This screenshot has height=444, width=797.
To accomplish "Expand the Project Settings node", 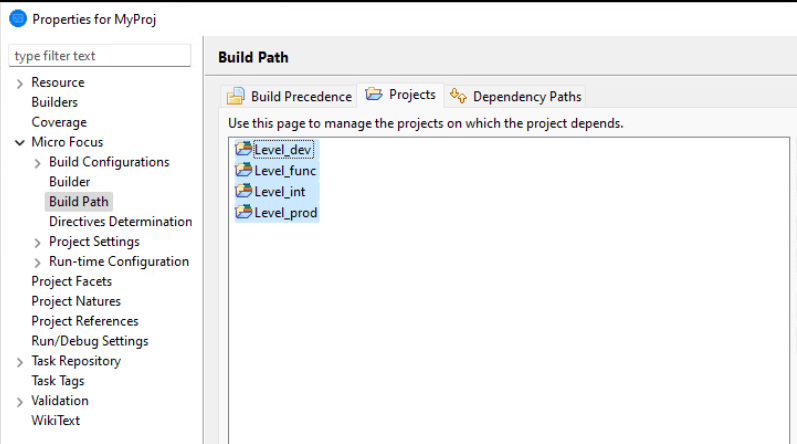I will 38,242.
